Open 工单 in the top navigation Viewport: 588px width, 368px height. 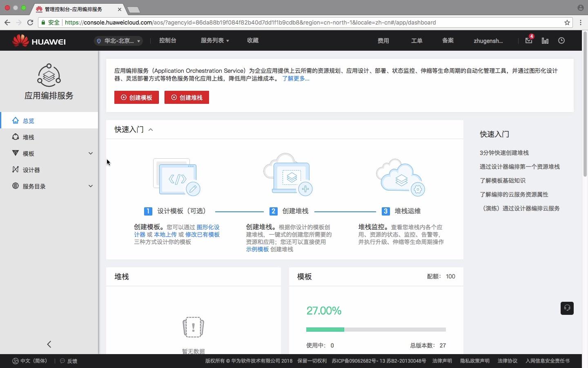pyautogui.click(x=416, y=40)
